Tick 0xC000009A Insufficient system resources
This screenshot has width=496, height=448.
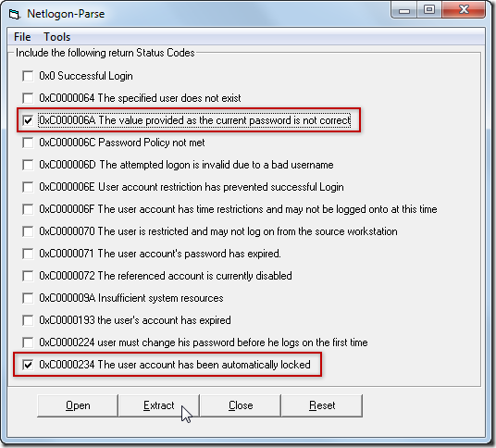28,298
